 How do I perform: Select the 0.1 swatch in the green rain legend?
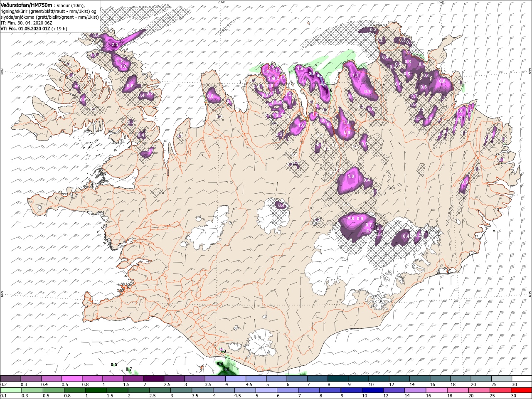pyautogui.click(x=11, y=390)
